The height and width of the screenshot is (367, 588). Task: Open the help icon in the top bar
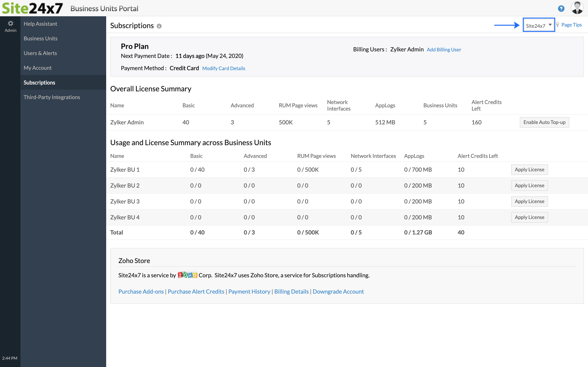[x=561, y=8]
